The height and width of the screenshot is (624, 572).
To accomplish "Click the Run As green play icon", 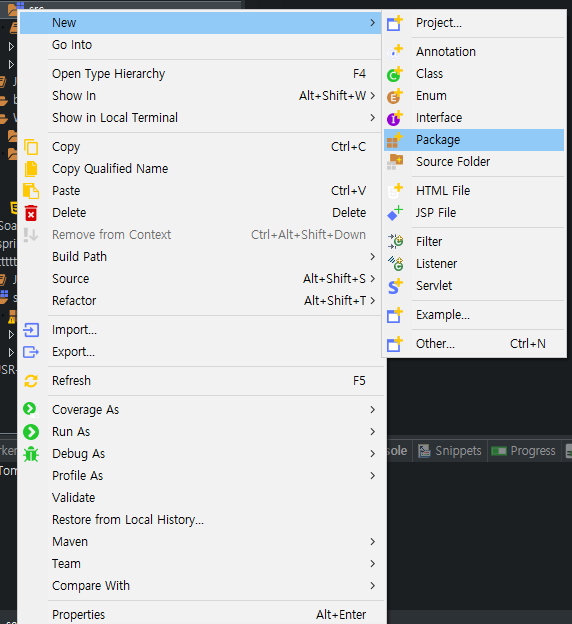I will (31, 432).
